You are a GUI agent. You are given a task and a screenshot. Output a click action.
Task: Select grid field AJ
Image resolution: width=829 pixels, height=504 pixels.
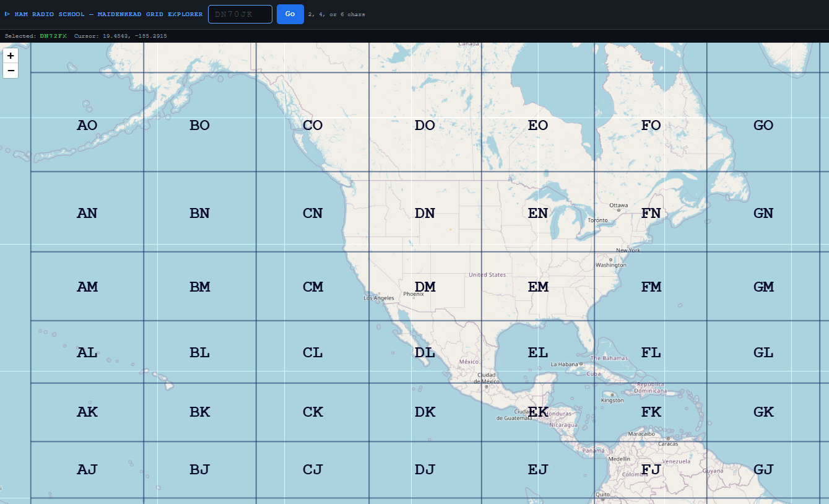point(87,470)
